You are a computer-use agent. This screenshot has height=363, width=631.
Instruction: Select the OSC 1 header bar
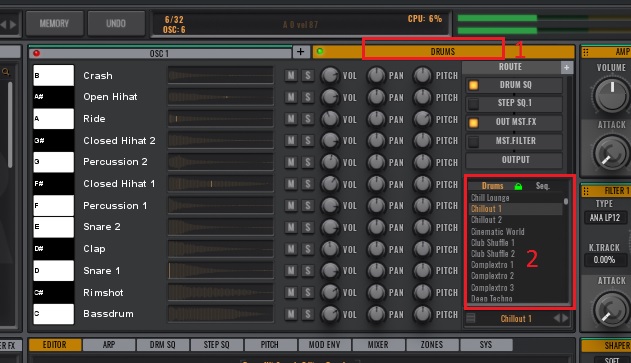[x=160, y=53]
